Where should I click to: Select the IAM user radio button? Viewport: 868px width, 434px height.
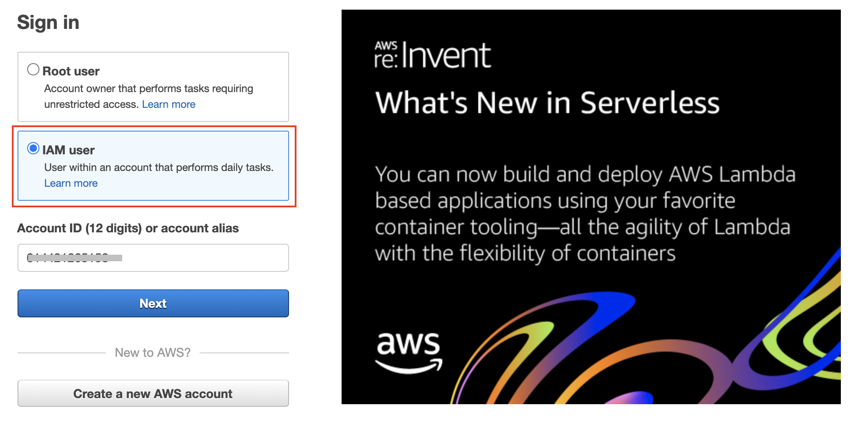tap(33, 148)
